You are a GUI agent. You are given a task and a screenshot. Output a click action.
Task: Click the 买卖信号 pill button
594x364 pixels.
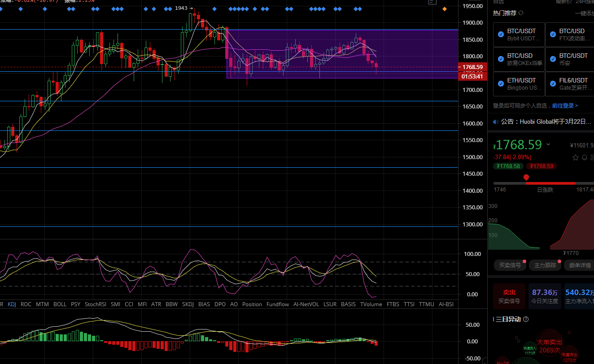510,265
